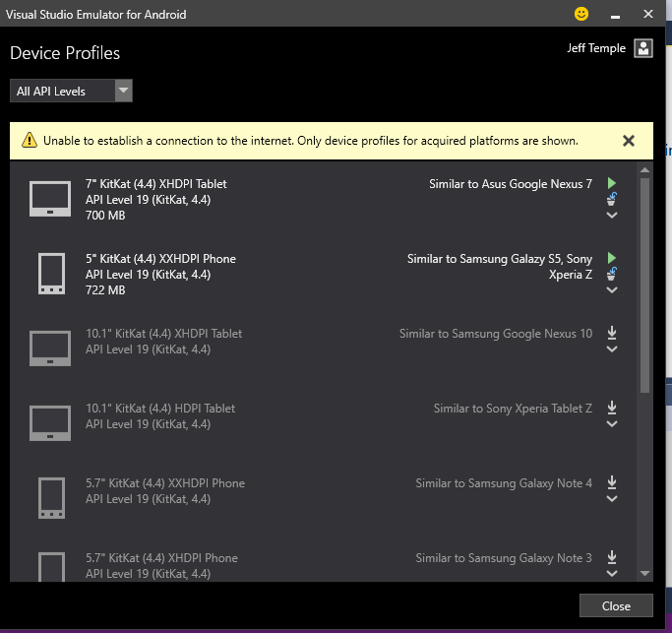Screen dimensions: 672x633
Task: Uninstall the 7" KitKat XHDPI Tablet profile
Action: tap(612, 199)
